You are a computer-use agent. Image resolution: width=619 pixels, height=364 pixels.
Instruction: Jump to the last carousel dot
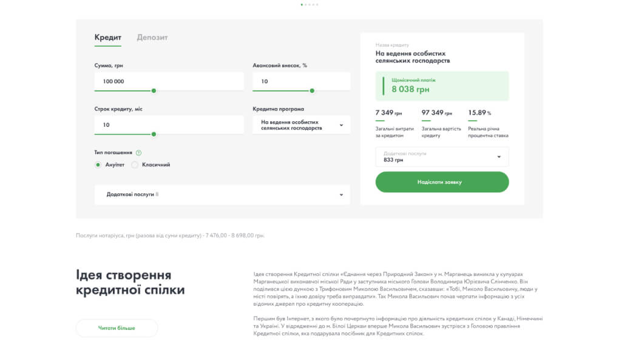tap(317, 4)
